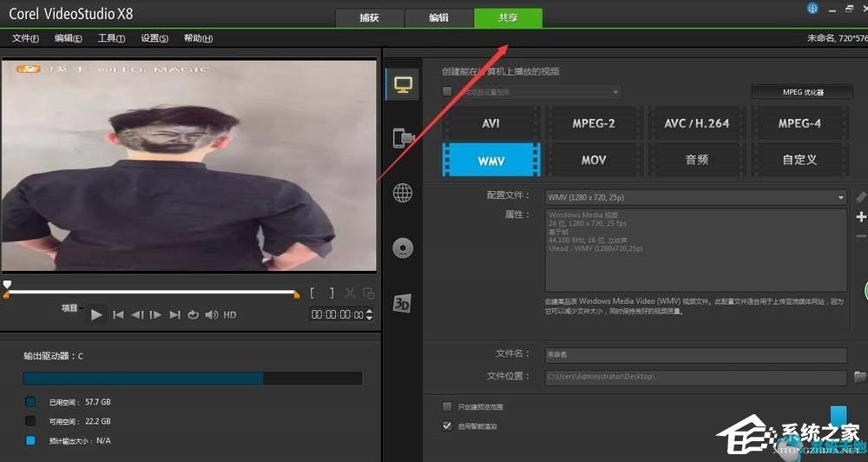
Task: Enable the same-as-project-settings checkbox
Action: click(447, 91)
